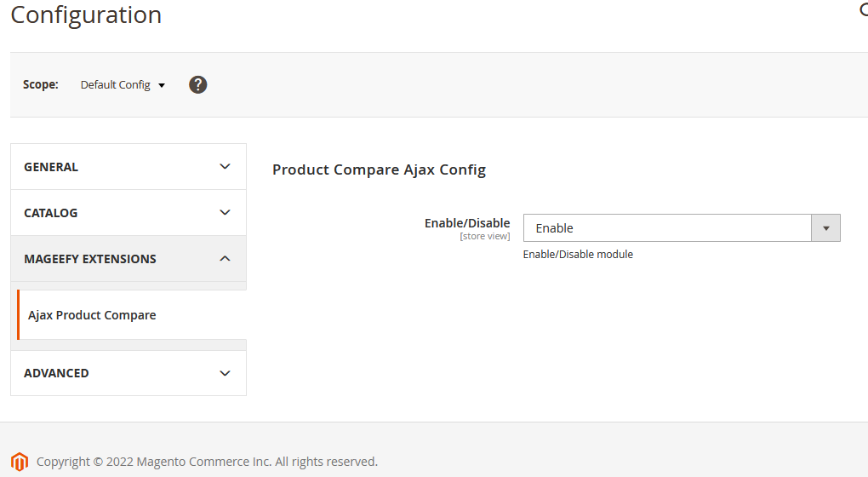Collapse the MAGEEFY EXTENSIONS chevron
The width and height of the screenshot is (868, 477).
coord(225,259)
